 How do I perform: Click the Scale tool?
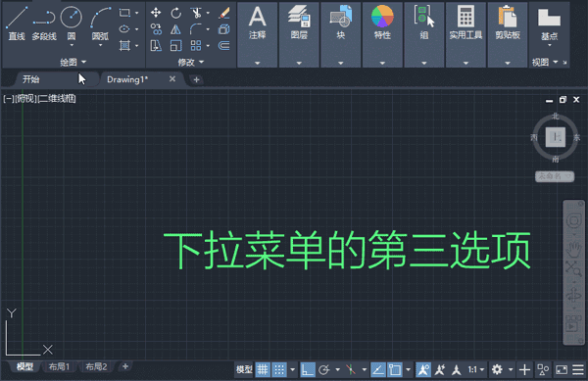tap(175, 46)
